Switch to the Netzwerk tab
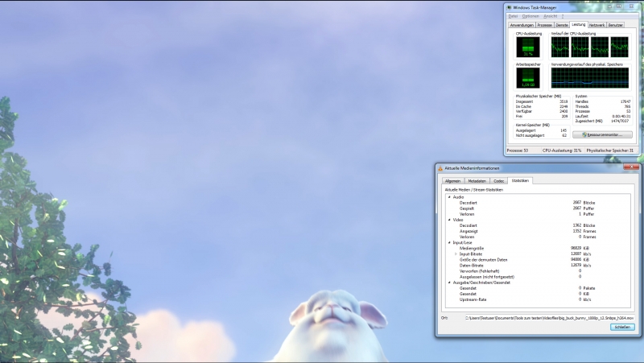Viewport: 644px width, 363px height. tap(597, 25)
